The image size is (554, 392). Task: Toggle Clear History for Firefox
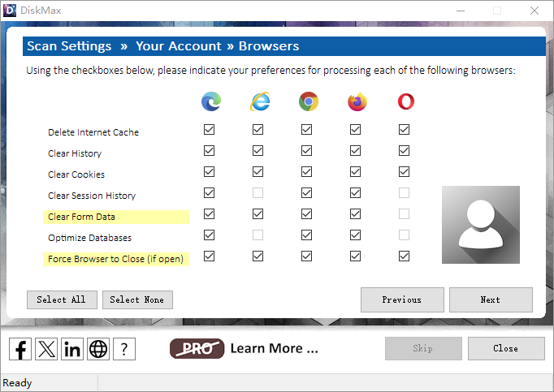point(356,151)
